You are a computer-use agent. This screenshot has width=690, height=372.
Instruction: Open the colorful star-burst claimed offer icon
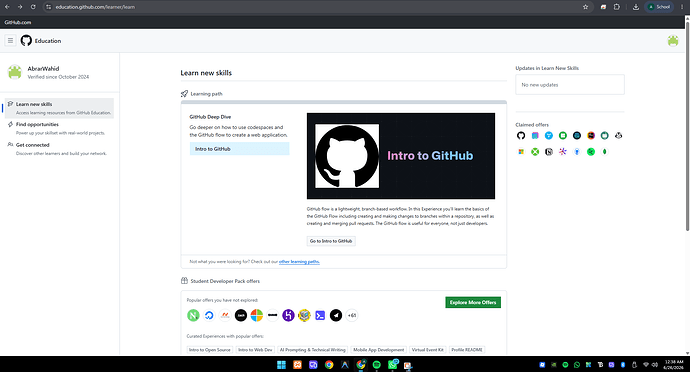pos(563,152)
